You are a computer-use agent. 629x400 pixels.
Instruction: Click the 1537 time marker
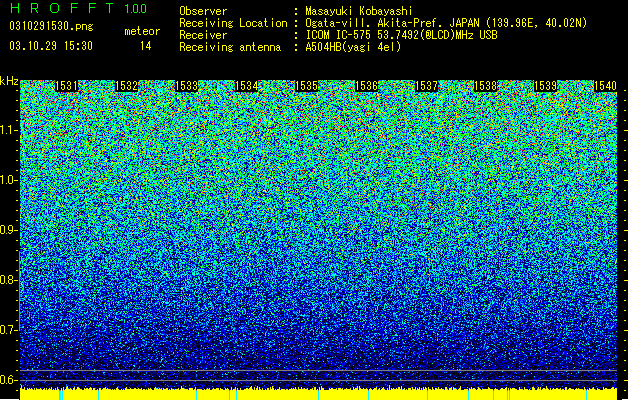(426, 86)
